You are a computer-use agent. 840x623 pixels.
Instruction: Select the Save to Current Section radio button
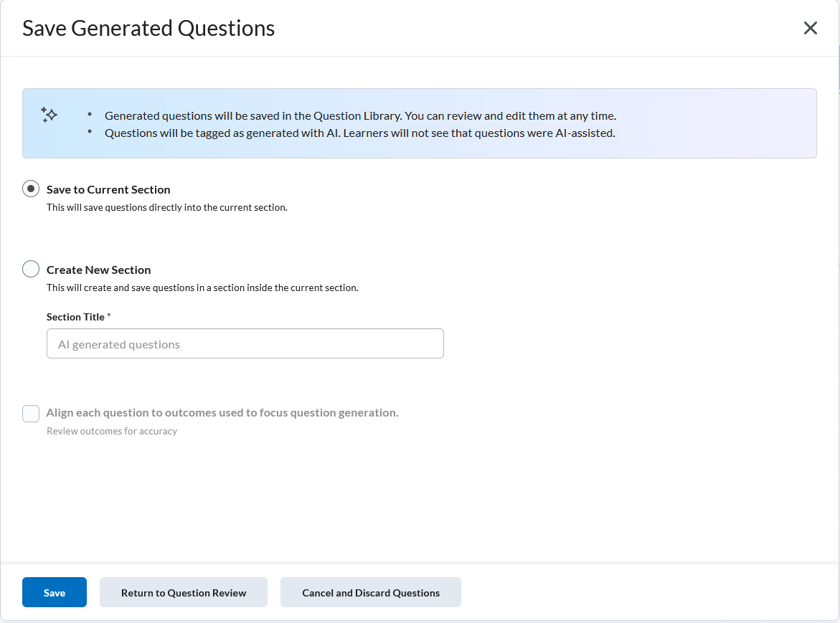(x=31, y=189)
